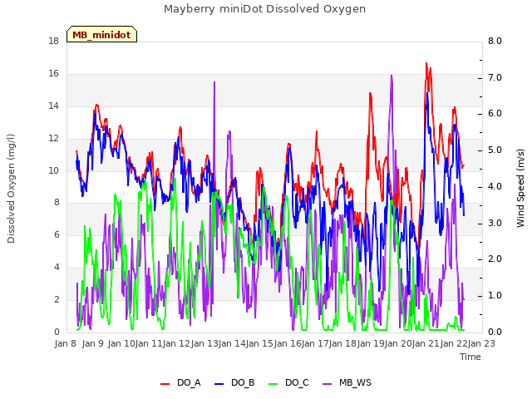Click the MB_minidot label box

[x=101, y=35]
